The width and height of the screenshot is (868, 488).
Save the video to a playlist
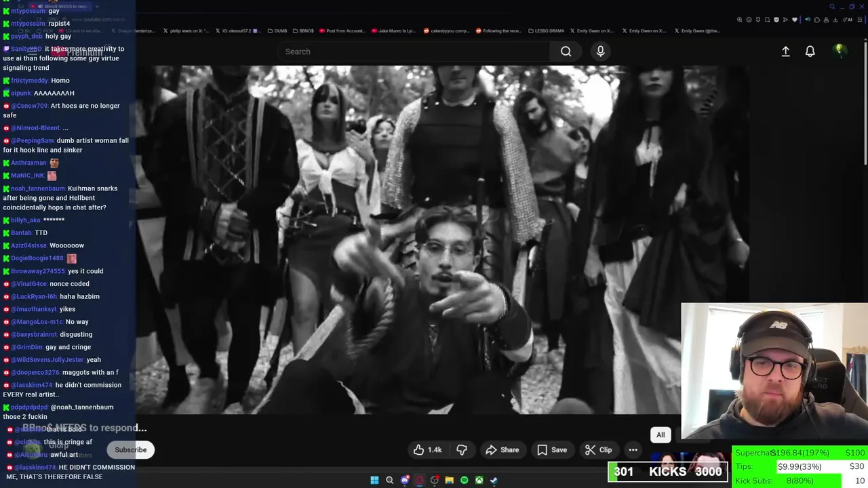tap(552, 450)
